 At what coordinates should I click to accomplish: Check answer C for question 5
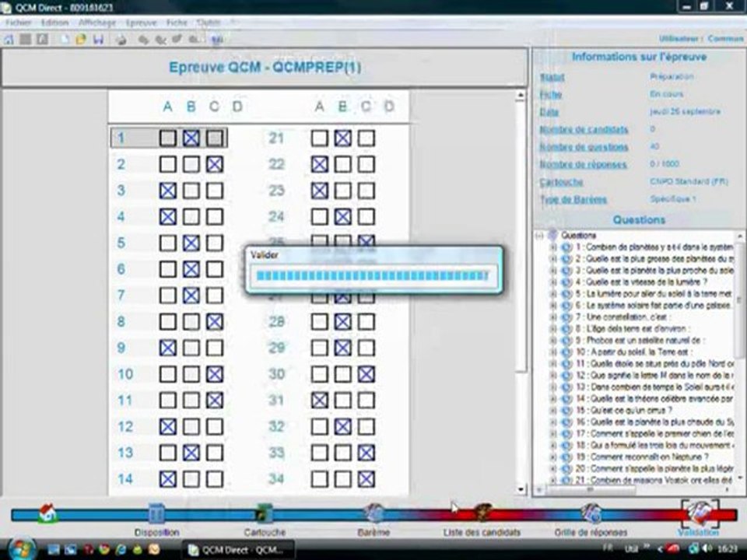(x=215, y=243)
